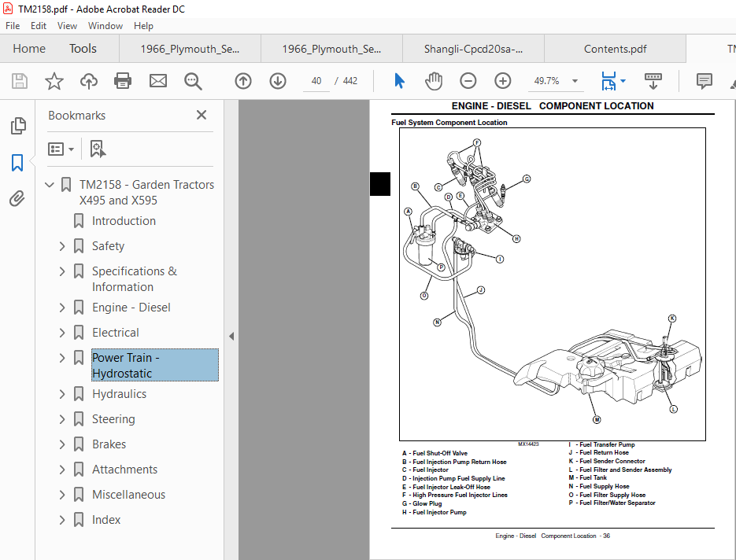This screenshot has height=560, width=736.
Task: Choose the Selection arrow tool
Action: [x=399, y=81]
